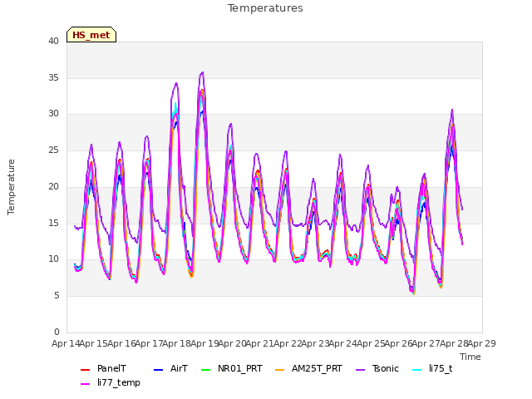Click the li77_temp legend entry
This screenshot has width=532, height=399.
(111, 382)
